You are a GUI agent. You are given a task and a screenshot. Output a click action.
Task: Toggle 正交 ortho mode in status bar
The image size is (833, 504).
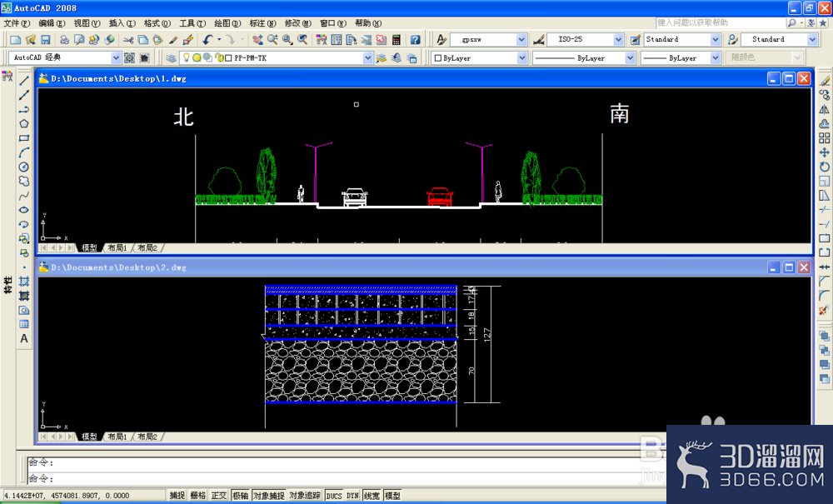[219, 496]
